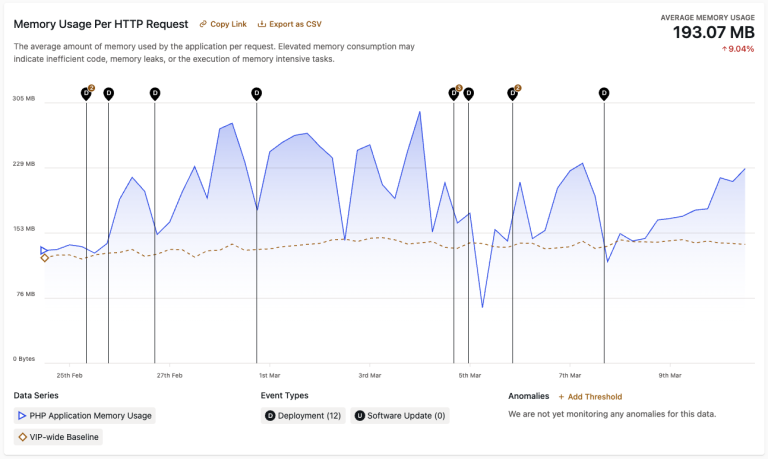Click the 9.04% increase indicator
The width and height of the screenshot is (768, 459).
(738, 49)
